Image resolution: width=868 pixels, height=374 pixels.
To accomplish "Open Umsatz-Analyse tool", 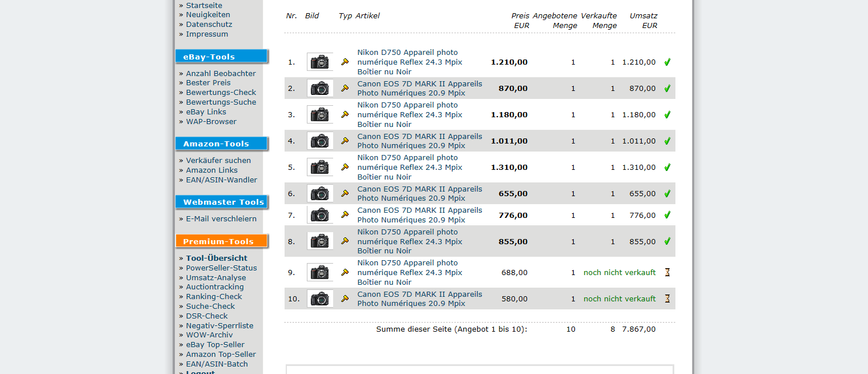I will (216, 277).
